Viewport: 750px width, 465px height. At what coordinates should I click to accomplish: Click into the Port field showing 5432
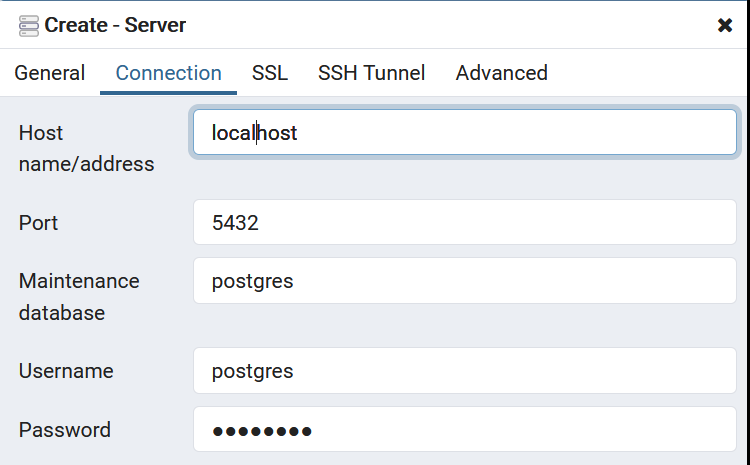pos(465,222)
